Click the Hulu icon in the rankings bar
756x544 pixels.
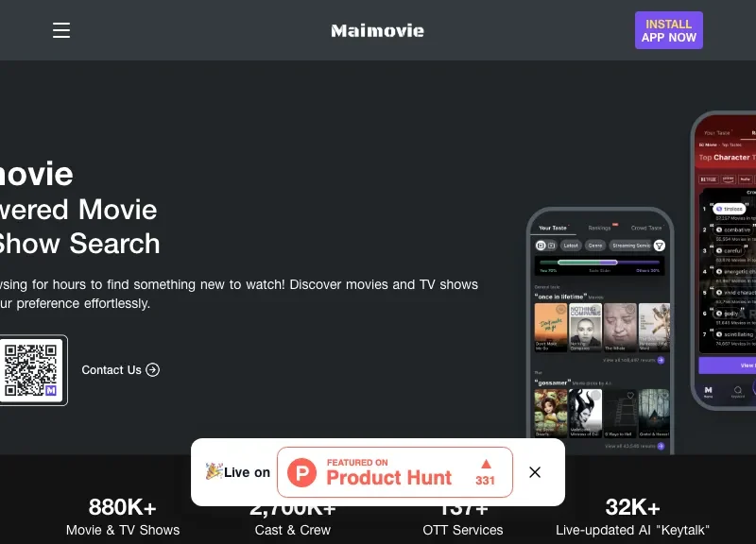point(747,178)
